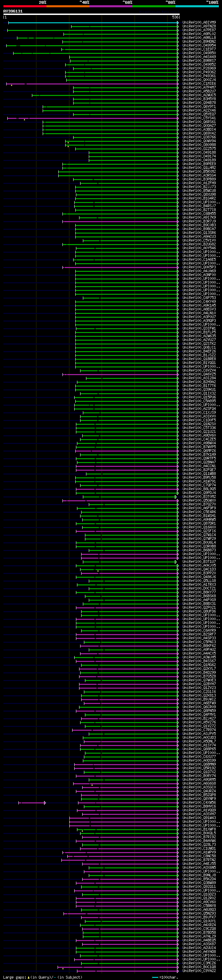Choose the UniRef100_Q13SR6 hit label
The image size is (222, 980).
[199, 233]
